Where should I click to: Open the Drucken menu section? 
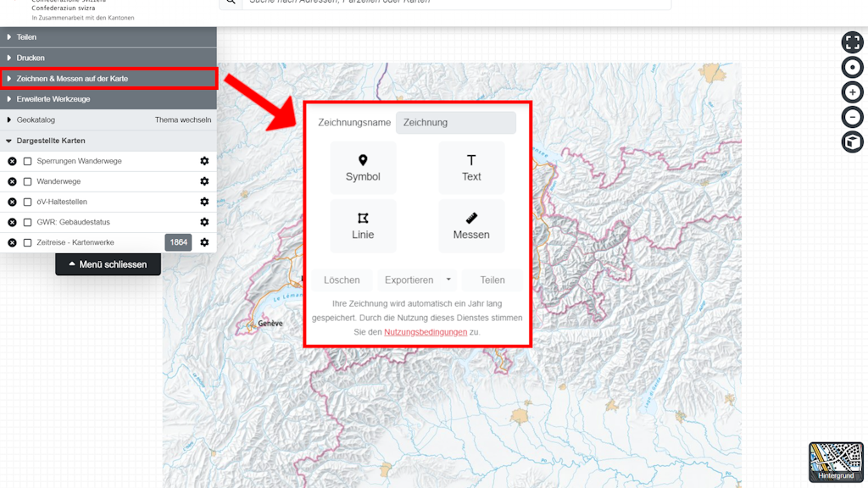31,58
